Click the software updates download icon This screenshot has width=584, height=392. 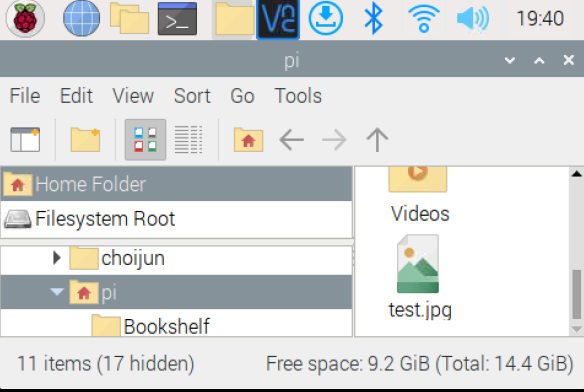pyautogui.click(x=326, y=19)
